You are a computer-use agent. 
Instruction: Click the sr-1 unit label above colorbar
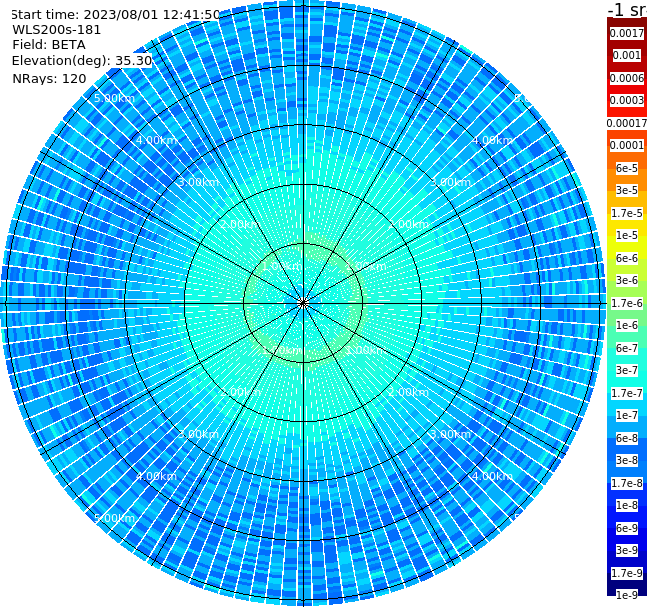[x=627, y=9]
